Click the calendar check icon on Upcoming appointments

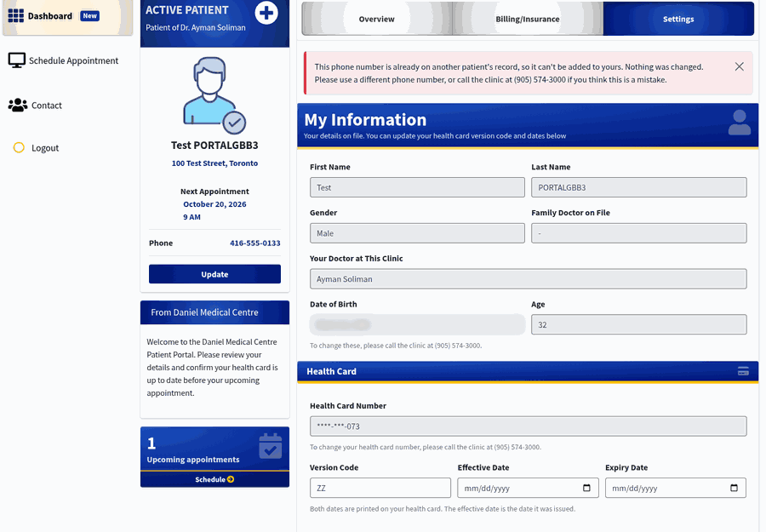(x=270, y=445)
